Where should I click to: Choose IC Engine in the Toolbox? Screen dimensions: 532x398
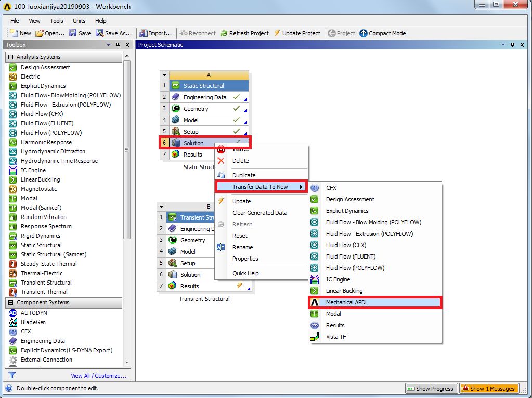pos(33,170)
